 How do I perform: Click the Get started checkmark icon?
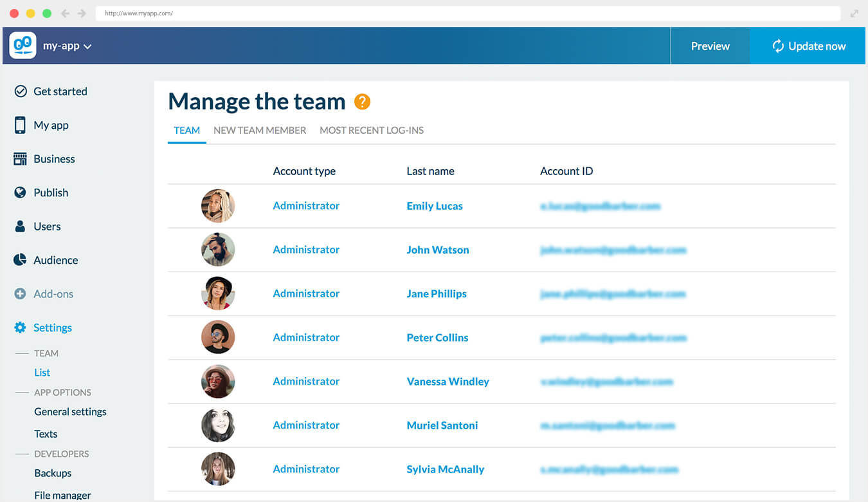coord(21,91)
